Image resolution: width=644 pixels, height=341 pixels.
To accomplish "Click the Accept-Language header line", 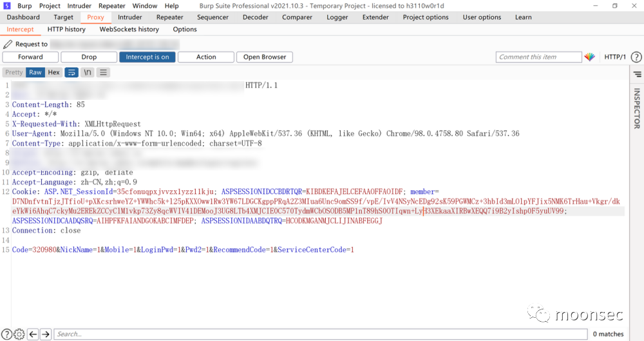I will click(x=74, y=182).
